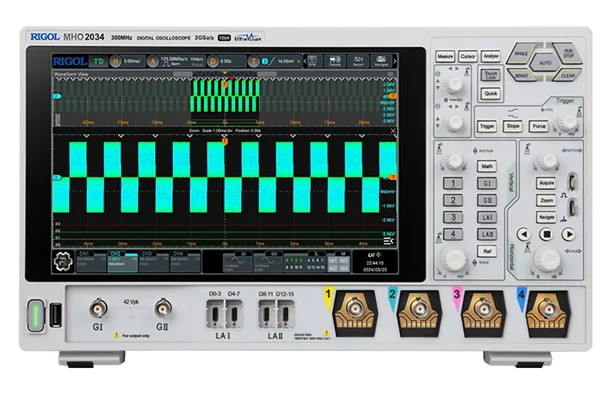The height and width of the screenshot is (400, 600).
Task: Tap the GII sine generator tile on screen
Action: [268, 262]
